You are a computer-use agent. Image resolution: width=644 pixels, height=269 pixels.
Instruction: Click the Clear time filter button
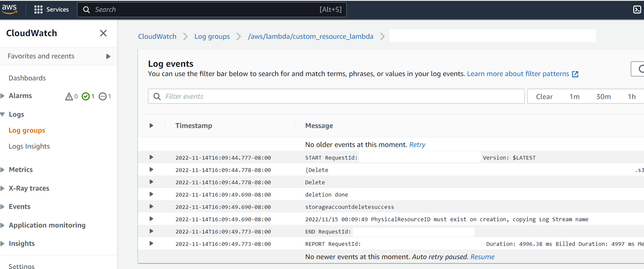click(544, 97)
